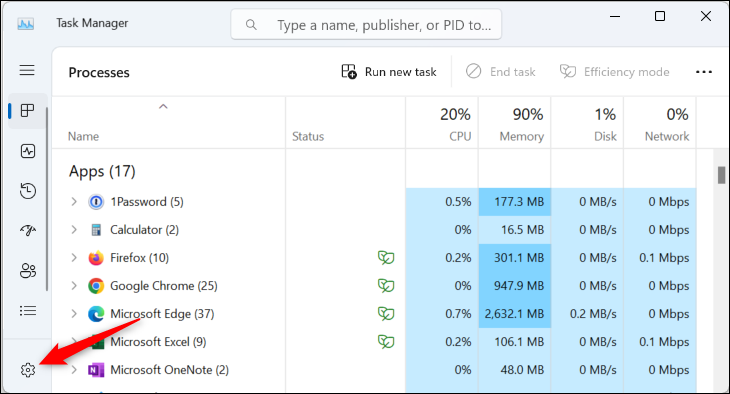Click Google Chrome efficiency mode leaf icon

(x=386, y=285)
